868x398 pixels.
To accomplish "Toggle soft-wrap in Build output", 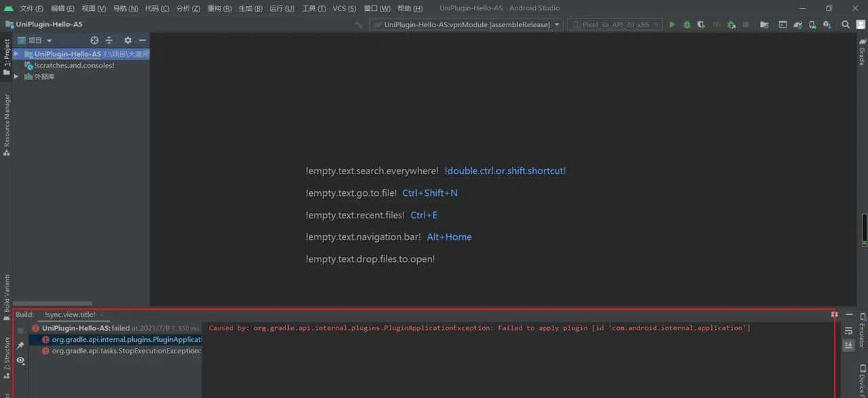I will tap(848, 331).
